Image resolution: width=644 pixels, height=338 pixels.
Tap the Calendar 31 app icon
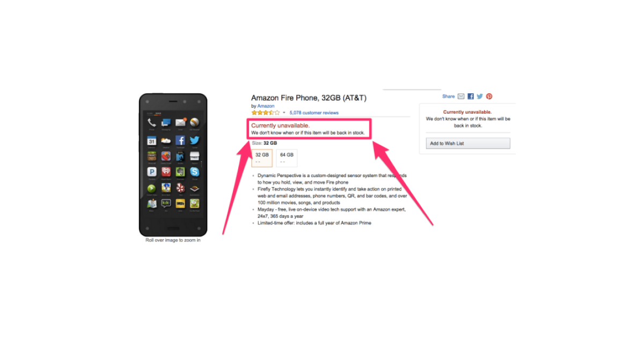coord(152,141)
